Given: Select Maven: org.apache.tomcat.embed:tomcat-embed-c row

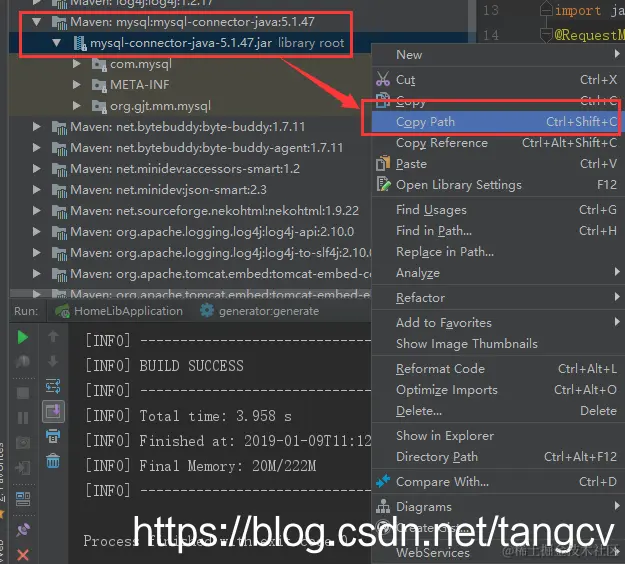Looking at the screenshot, I should [191, 274].
